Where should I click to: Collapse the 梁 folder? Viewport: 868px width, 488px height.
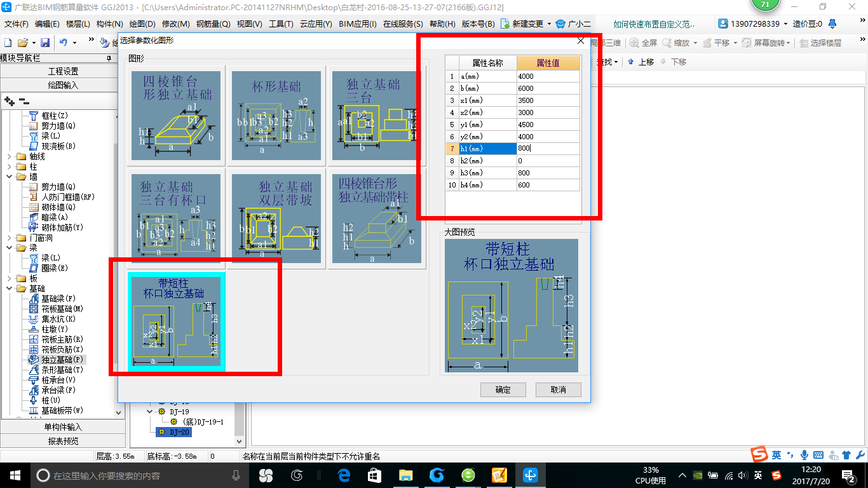click(8, 248)
